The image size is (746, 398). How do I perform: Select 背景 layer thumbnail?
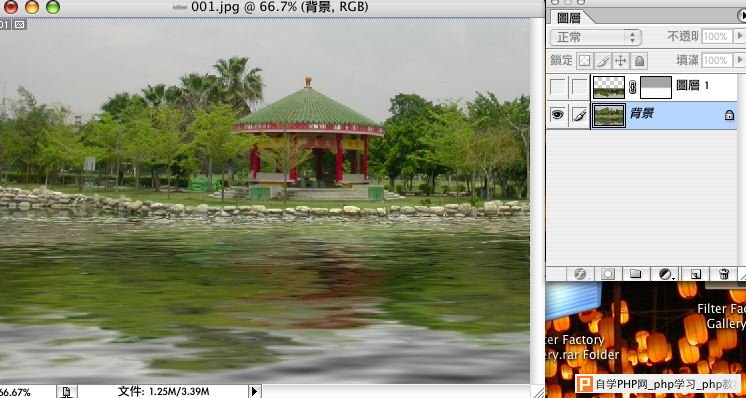609,116
